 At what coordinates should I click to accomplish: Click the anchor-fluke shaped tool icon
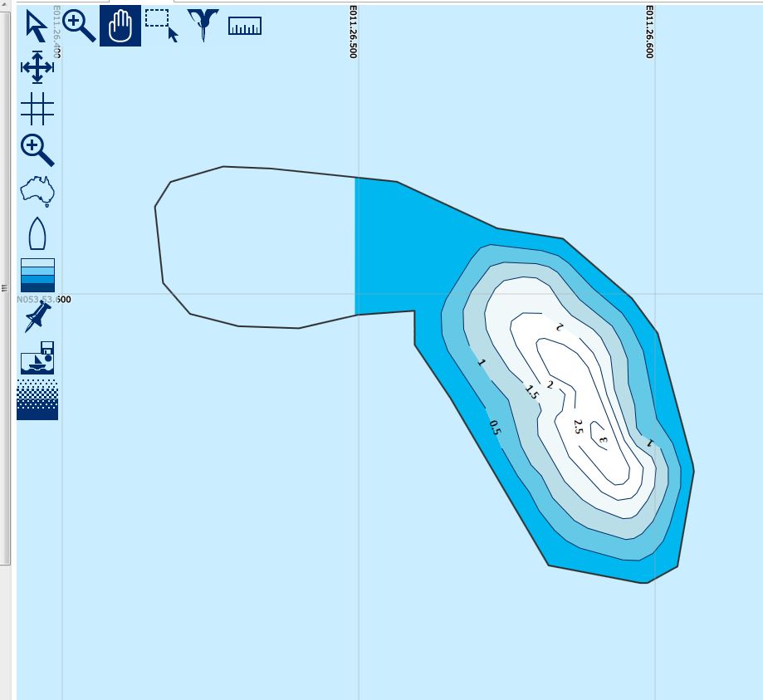[x=203, y=26]
